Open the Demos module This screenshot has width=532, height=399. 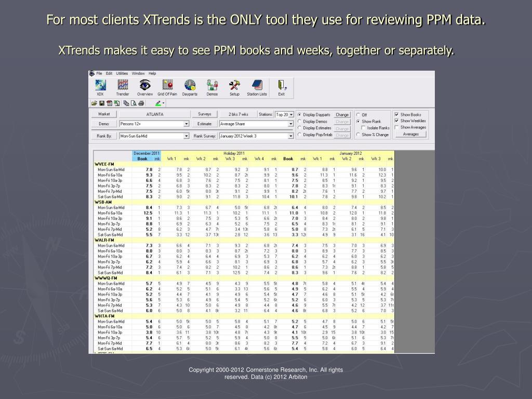(212, 87)
